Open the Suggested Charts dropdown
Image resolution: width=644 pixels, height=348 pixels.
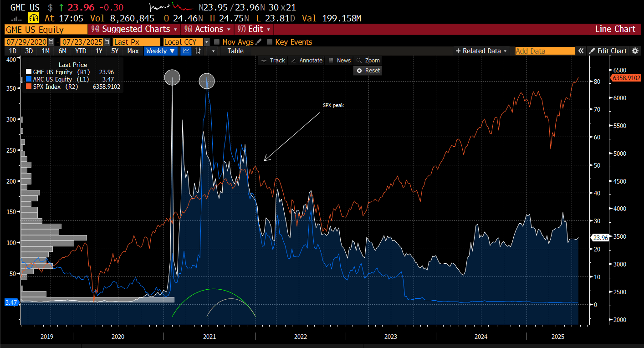(x=134, y=29)
